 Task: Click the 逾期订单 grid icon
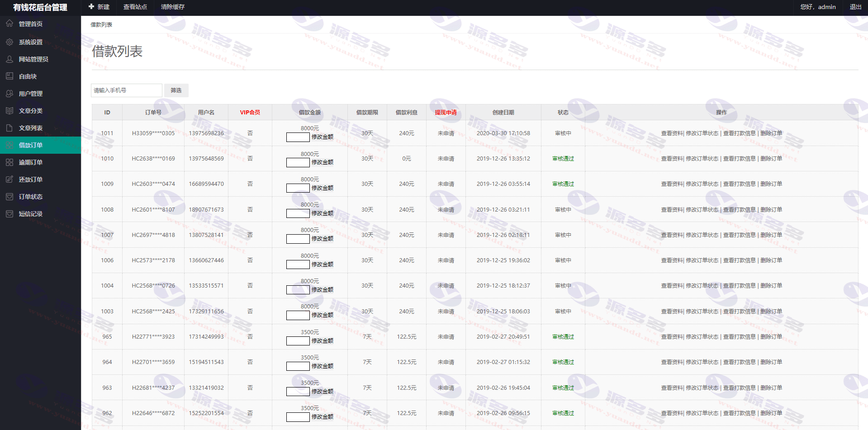coord(9,162)
